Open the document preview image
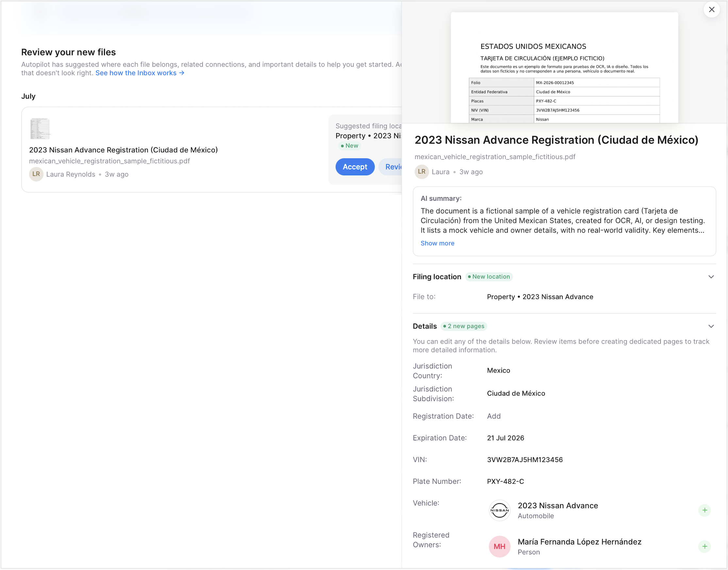This screenshot has width=728, height=570. coord(564,68)
